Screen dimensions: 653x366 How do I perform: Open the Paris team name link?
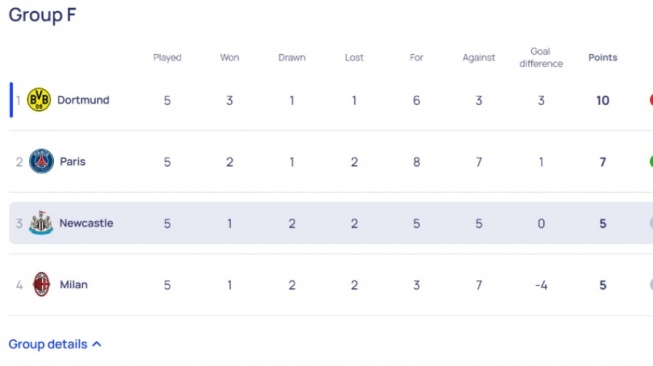(73, 162)
